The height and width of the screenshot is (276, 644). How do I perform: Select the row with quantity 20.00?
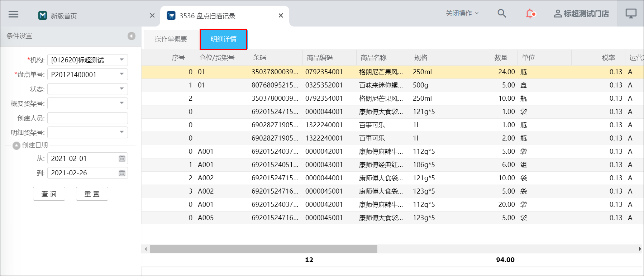[392, 205]
